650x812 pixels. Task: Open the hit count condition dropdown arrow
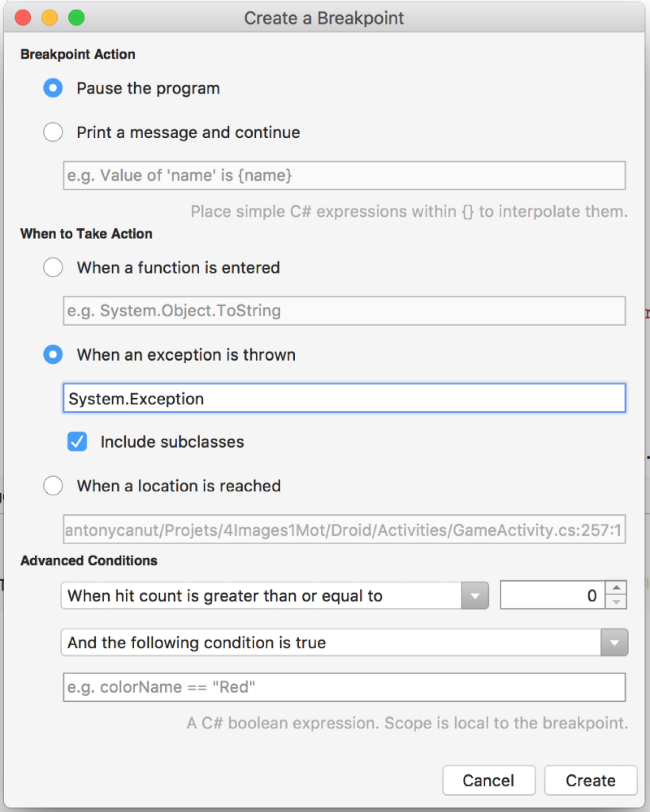(x=475, y=596)
